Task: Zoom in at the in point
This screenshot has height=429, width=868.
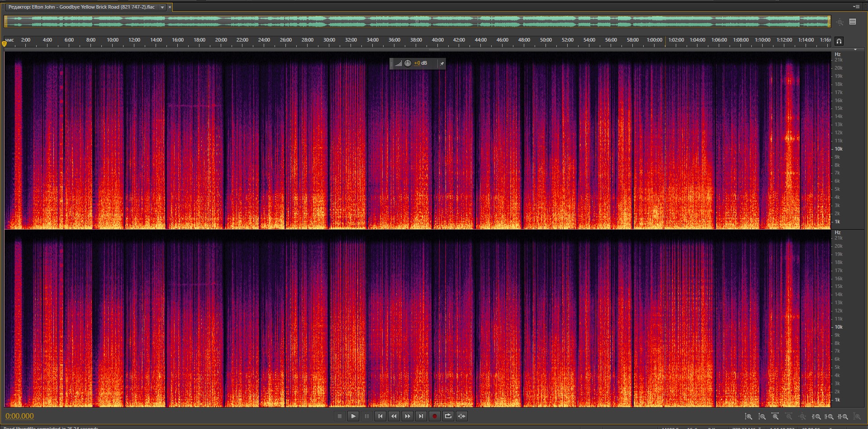Action: 816,416
